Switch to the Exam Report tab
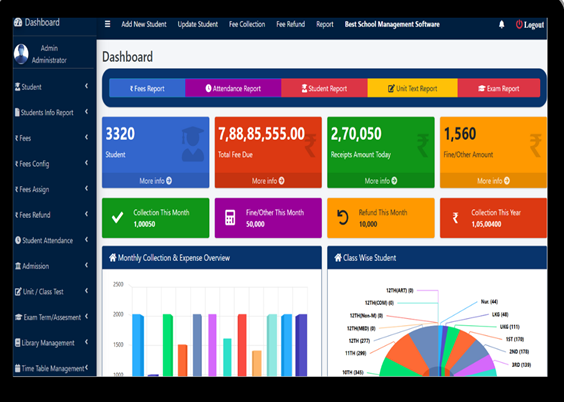The width and height of the screenshot is (564, 402). coord(499,88)
